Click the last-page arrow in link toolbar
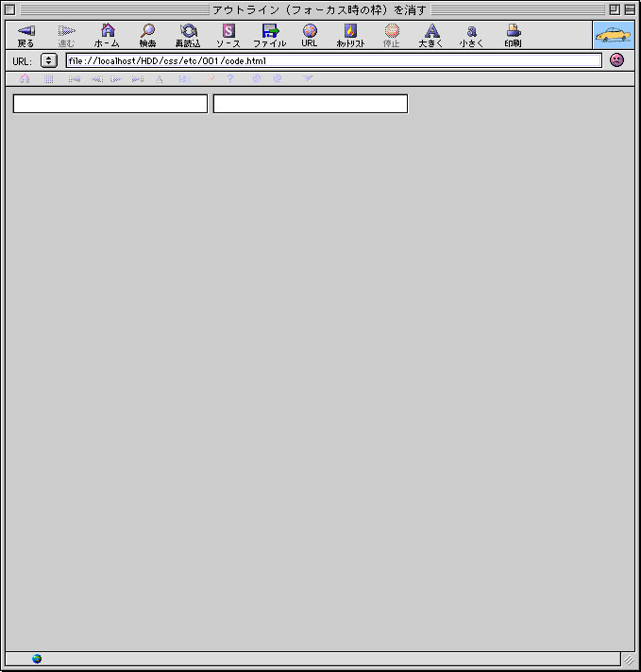 pyautogui.click(x=138, y=79)
